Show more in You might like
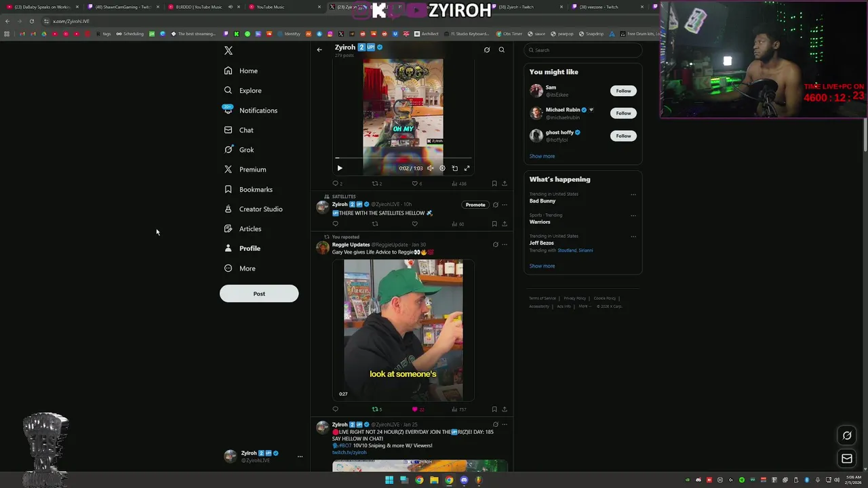This screenshot has height=488, width=868. click(542, 156)
